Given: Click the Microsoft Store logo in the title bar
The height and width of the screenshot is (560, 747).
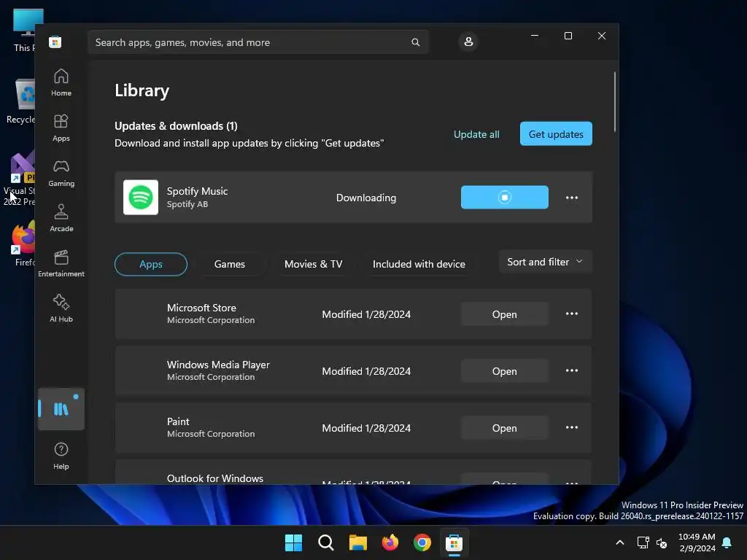Looking at the screenshot, I should [x=55, y=42].
